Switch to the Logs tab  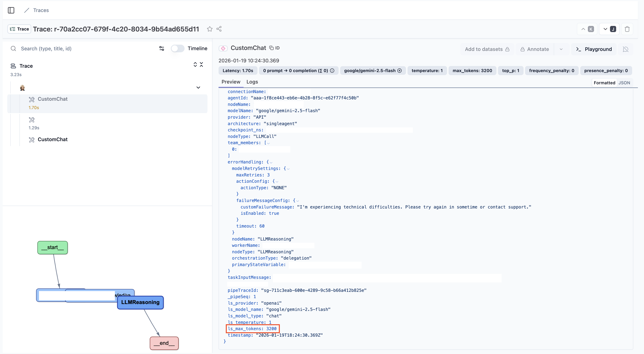point(252,82)
